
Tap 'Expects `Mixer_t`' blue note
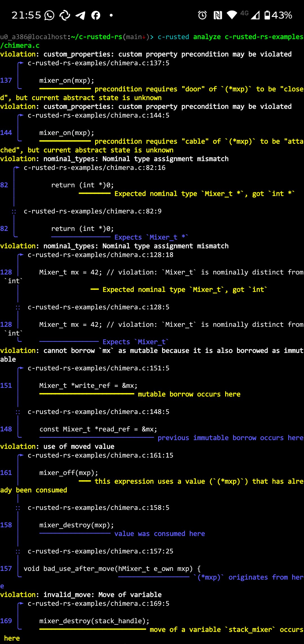[135, 342]
